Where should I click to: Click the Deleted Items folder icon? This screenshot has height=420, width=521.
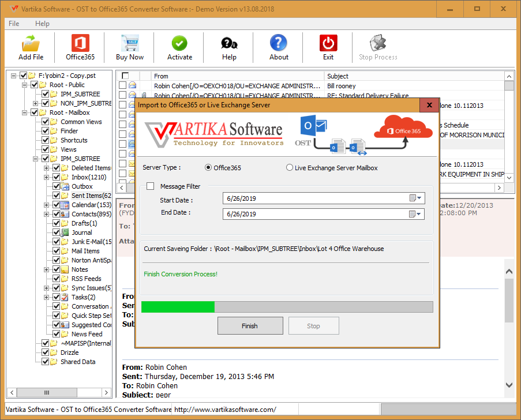tap(65, 168)
